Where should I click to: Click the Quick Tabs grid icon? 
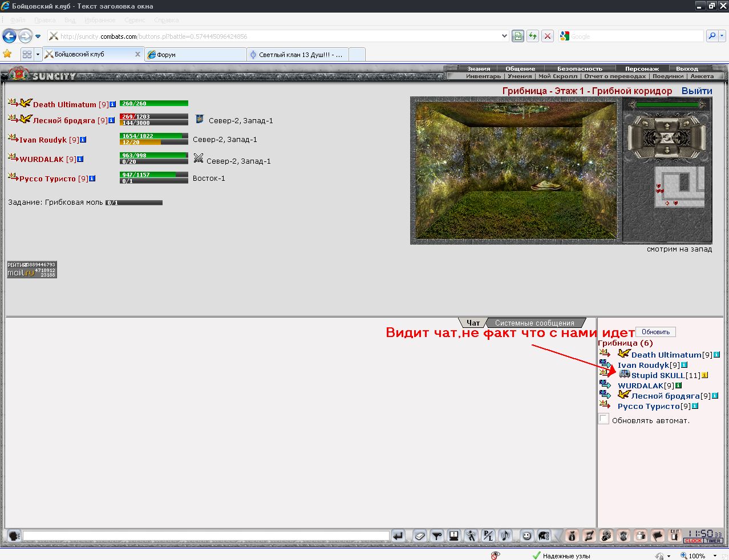27,54
